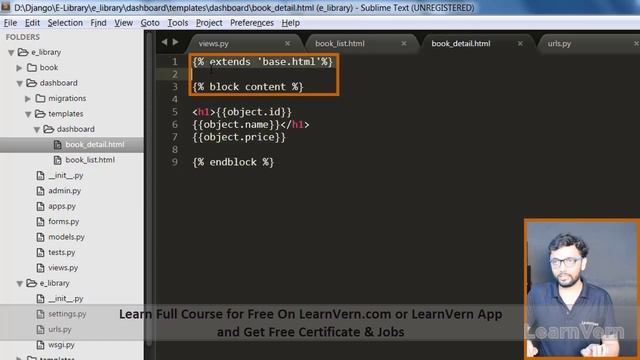
Task: Place cursor on '{% endblock %}' line
Action: [x=233, y=162]
